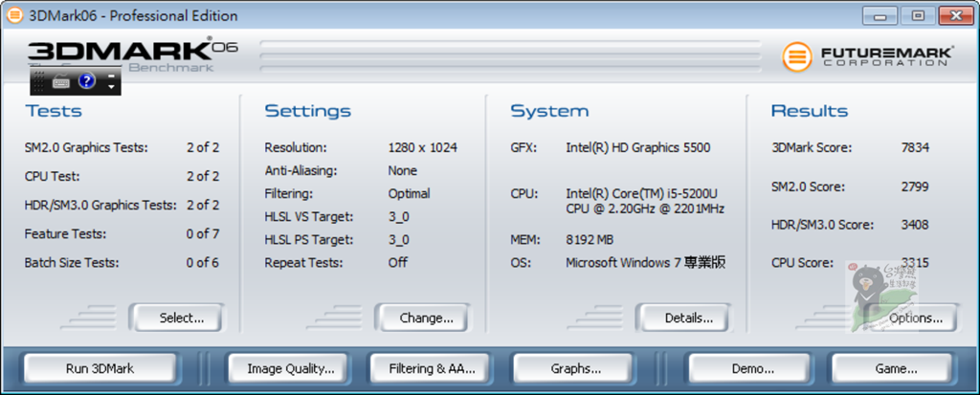Minimize the 3DMark06 window
This screenshot has height=395, width=980.
[880, 15]
